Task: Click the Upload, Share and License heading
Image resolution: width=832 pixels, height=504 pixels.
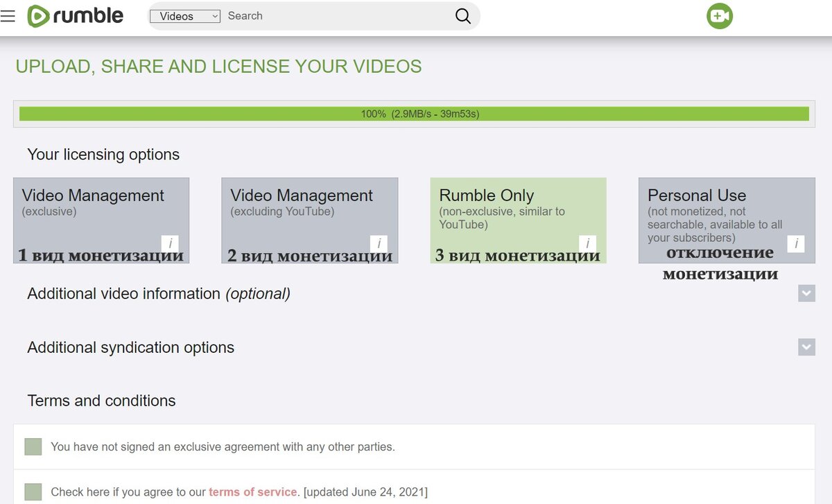Action: 218,67
